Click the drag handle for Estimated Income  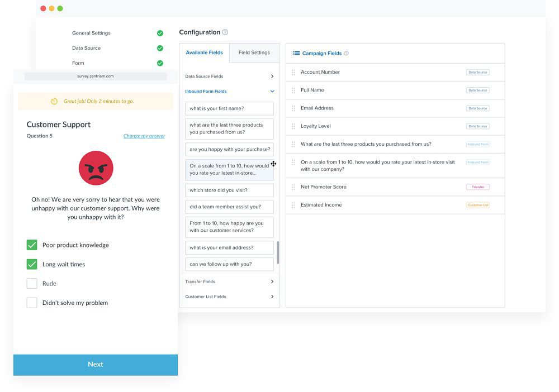click(x=293, y=205)
